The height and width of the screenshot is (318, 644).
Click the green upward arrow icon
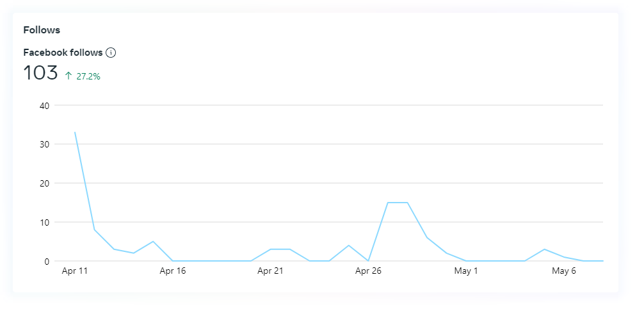68,76
